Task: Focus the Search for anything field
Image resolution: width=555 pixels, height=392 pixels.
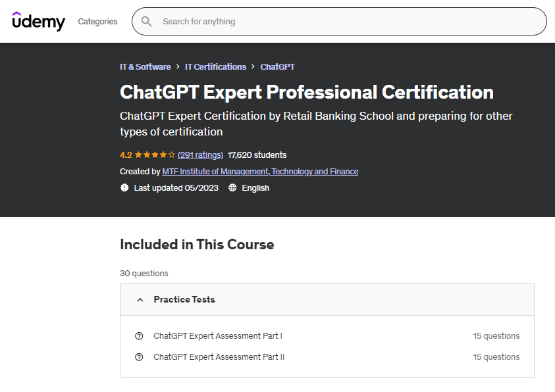Action: point(349,22)
